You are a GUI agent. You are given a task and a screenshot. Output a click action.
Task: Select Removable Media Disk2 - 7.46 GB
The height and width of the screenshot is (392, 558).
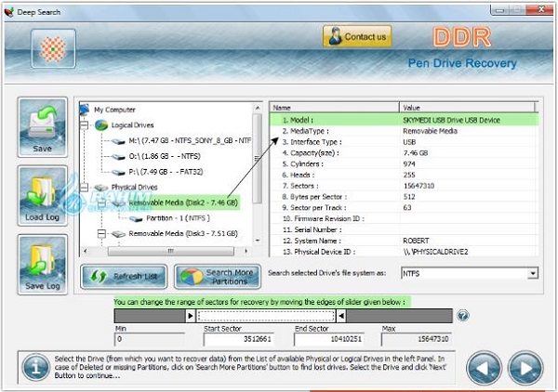click(183, 203)
